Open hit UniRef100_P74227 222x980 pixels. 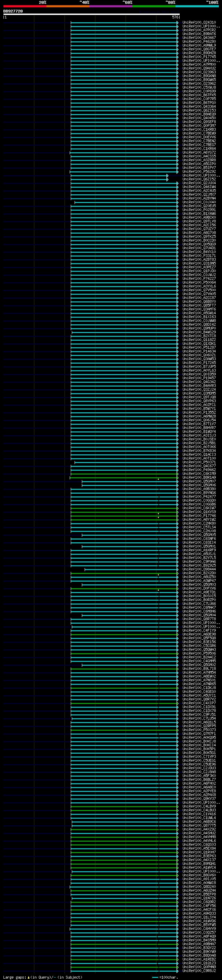(199, 278)
